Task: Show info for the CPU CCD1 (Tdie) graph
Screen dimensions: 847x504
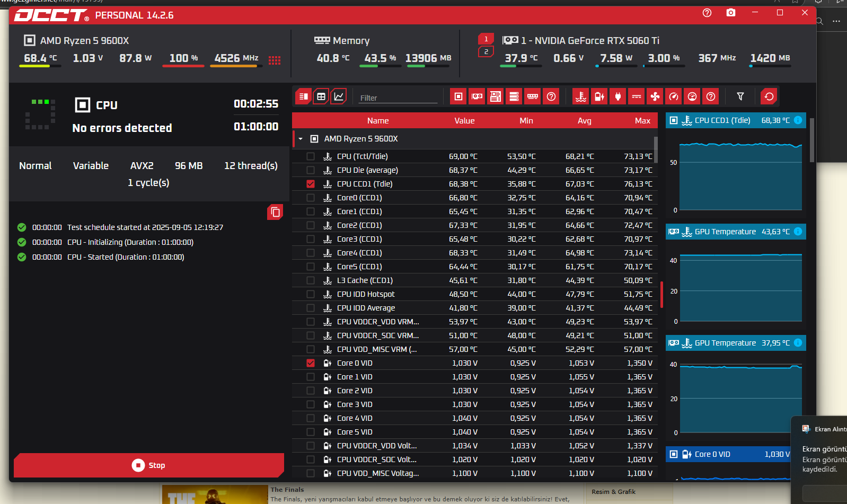Action: [x=798, y=120]
